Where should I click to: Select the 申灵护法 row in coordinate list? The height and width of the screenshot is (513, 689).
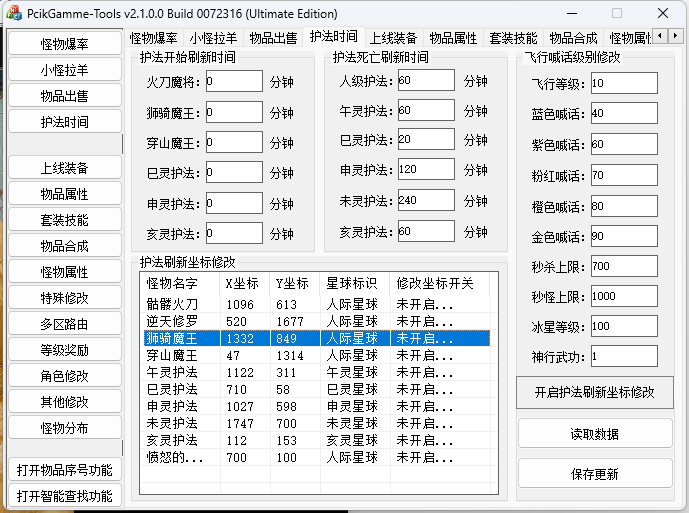click(315, 406)
